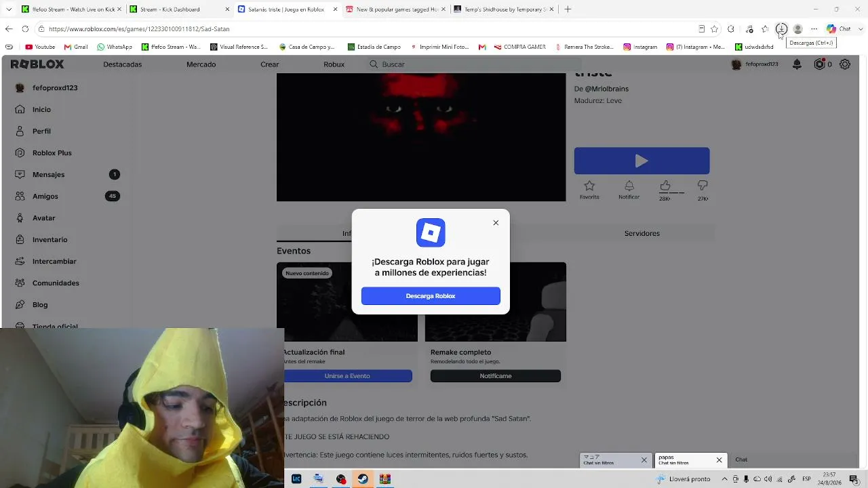868x488 pixels.
Task: Open the Gmail bookmark
Action: pyautogui.click(x=76, y=47)
